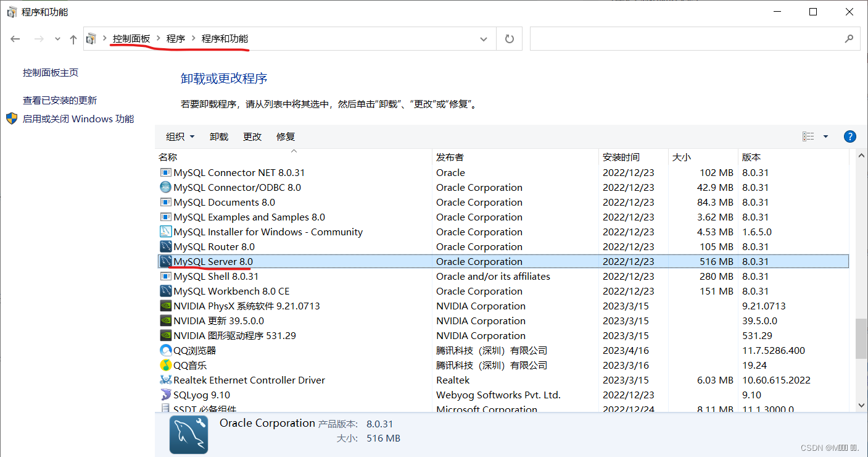Click the scrollbar down arrow

coord(861,405)
